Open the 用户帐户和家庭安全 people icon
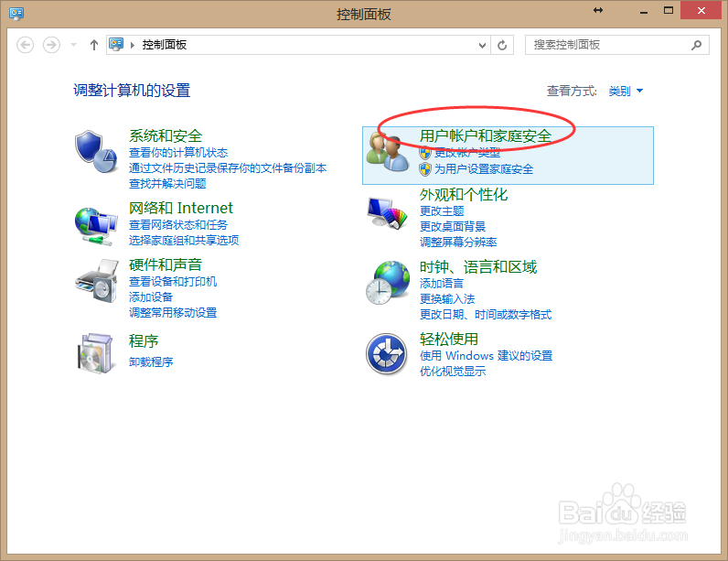 coord(387,152)
